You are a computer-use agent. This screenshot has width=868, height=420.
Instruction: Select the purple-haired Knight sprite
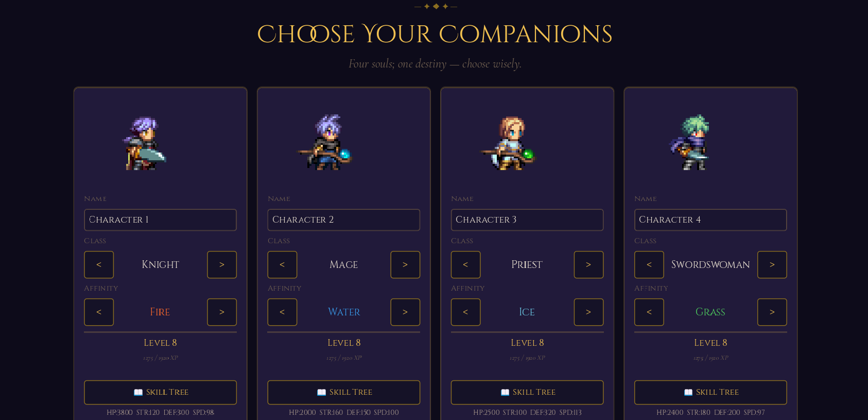point(145,143)
